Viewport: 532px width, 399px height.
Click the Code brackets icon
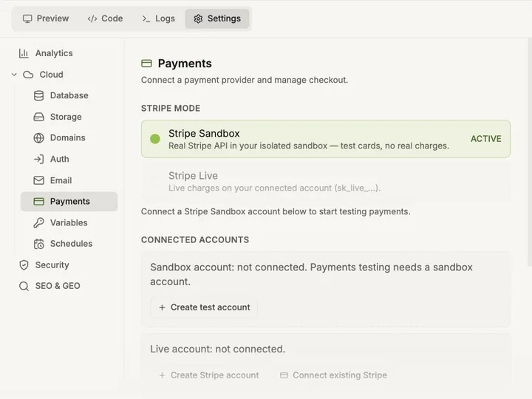tap(92, 18)
